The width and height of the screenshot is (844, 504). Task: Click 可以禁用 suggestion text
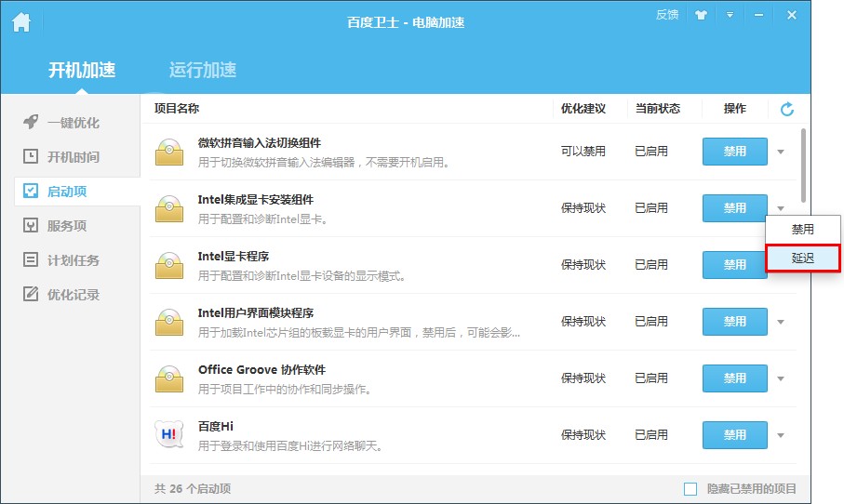[x=583, y=152]
